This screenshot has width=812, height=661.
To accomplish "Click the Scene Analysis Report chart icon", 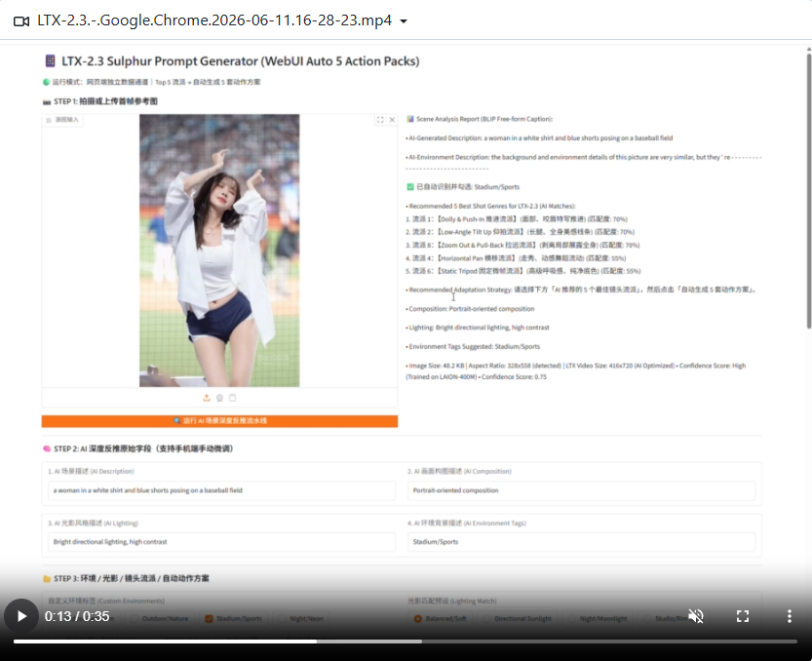I will 410,119.
